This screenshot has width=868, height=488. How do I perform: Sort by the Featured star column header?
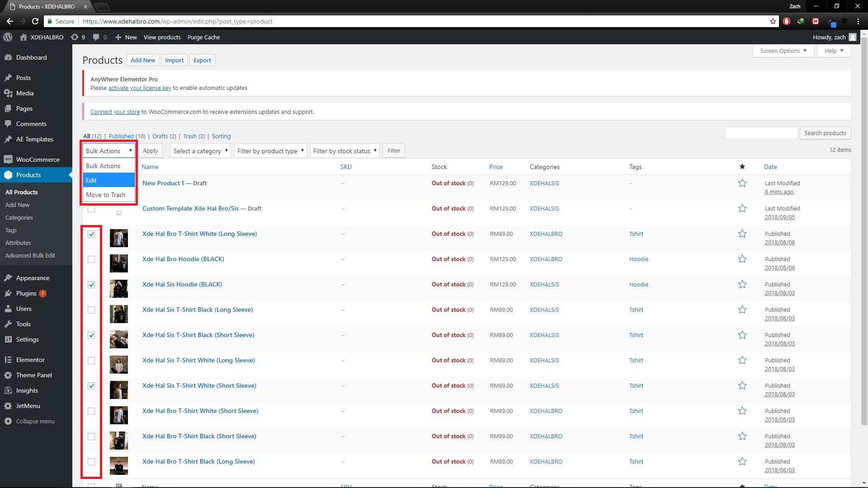click(742, 167)
